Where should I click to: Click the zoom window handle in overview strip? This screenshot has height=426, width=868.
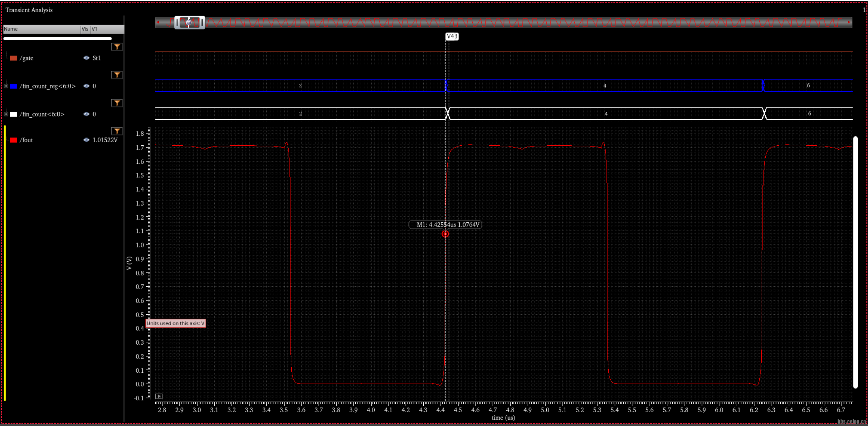point(189,23)
